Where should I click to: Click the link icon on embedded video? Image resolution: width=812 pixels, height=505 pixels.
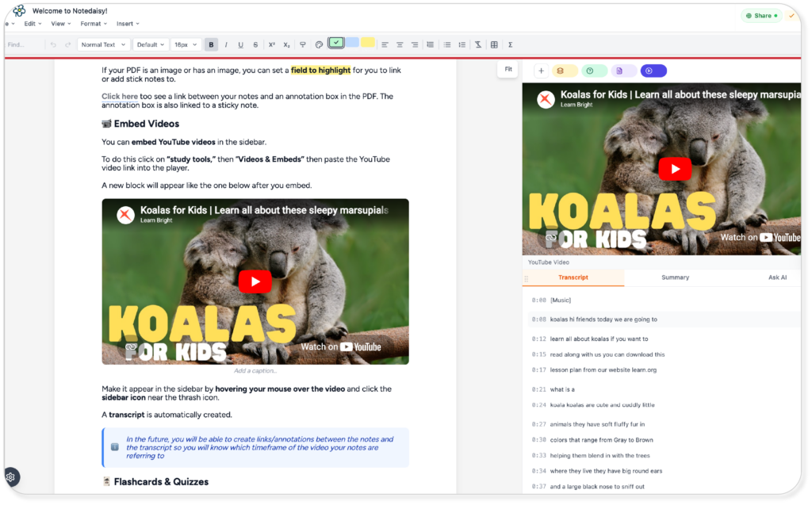coord(131,347)
